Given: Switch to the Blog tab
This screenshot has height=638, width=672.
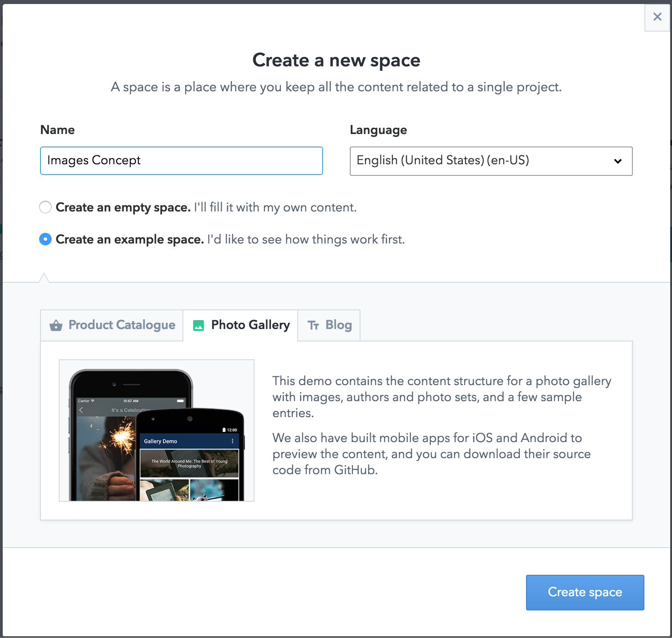Looking at the screenshot, I should [x=329, y=325].
